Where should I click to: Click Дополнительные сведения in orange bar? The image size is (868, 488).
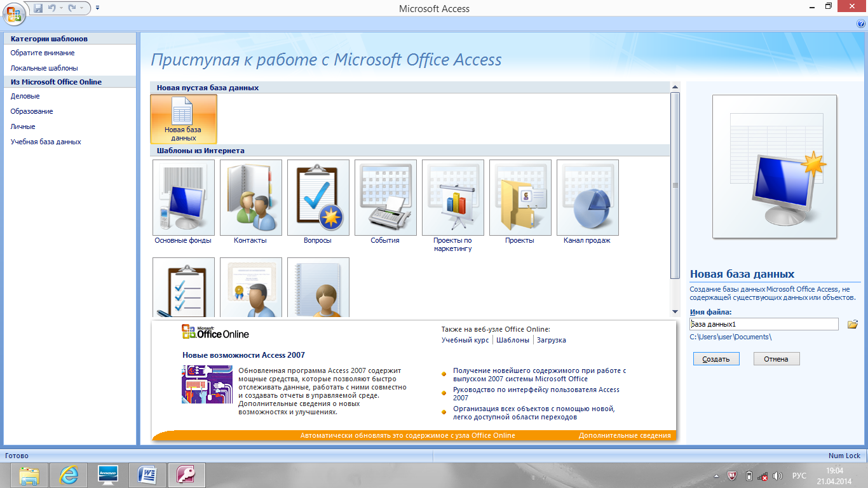(625, 435)
